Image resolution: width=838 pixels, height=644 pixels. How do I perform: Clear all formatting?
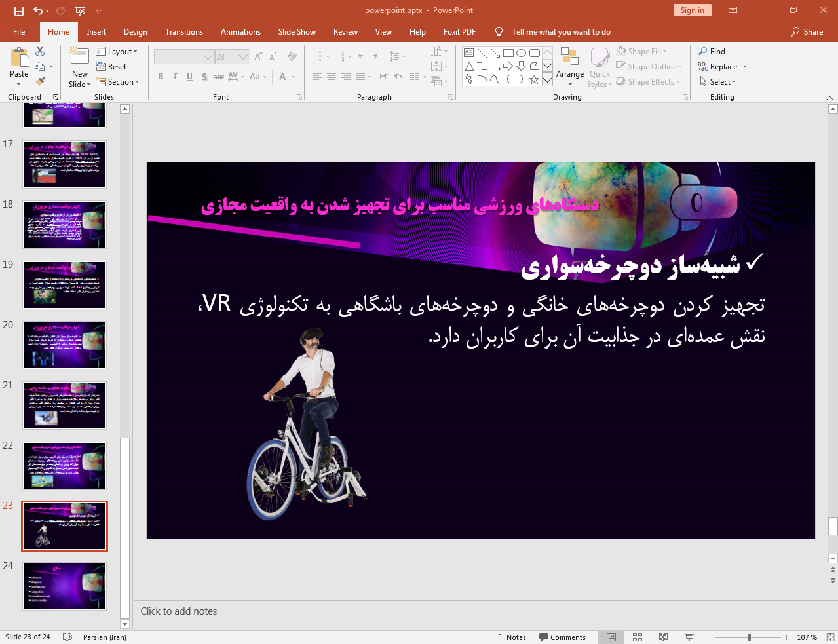click(x=292, y=57)
